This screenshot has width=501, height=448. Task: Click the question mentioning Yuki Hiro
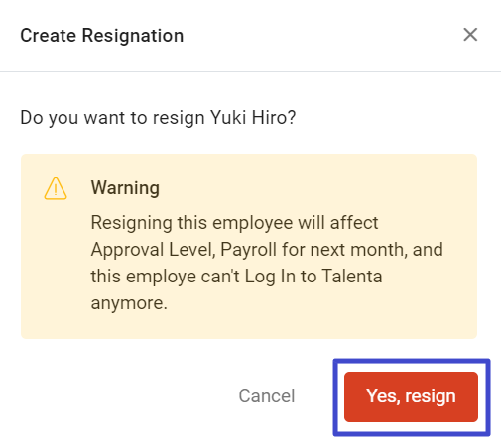(x=158, y=118)
